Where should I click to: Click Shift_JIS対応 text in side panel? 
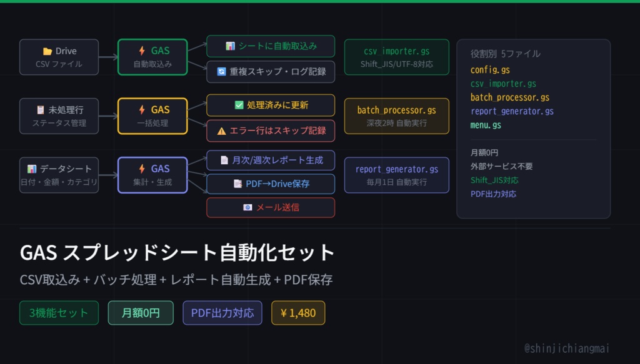(x=494, y=180)
